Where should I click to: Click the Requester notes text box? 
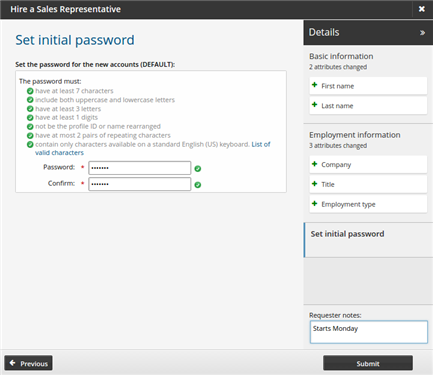click(x=369, y=332)
